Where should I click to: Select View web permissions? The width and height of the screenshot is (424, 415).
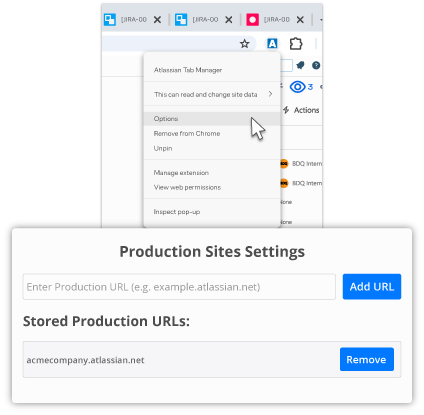pos(212,187)
